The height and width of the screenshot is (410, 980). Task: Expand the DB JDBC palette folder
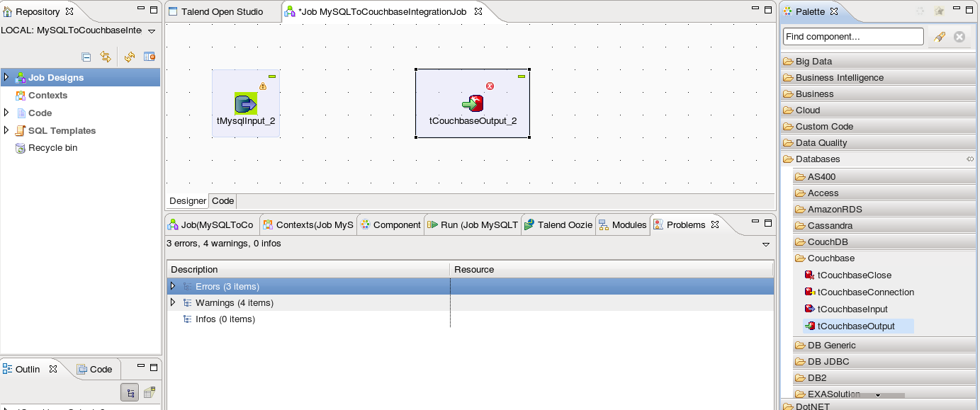point(884,362)
